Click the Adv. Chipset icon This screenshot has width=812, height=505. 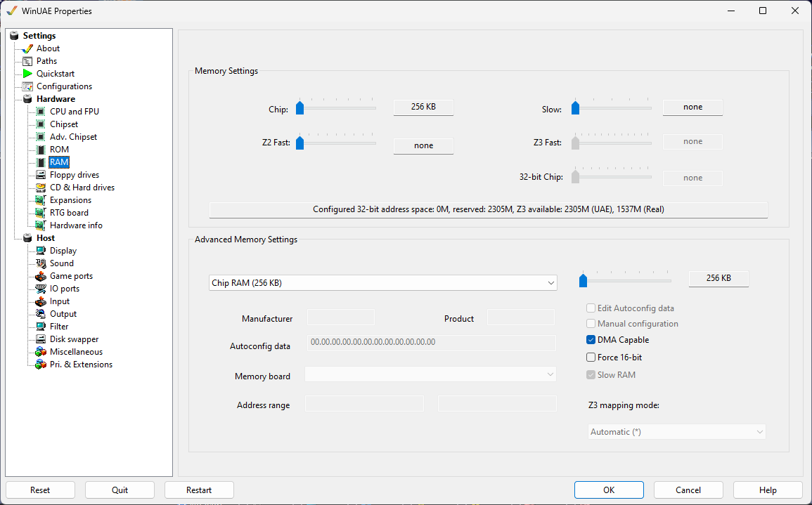(40, 137)
